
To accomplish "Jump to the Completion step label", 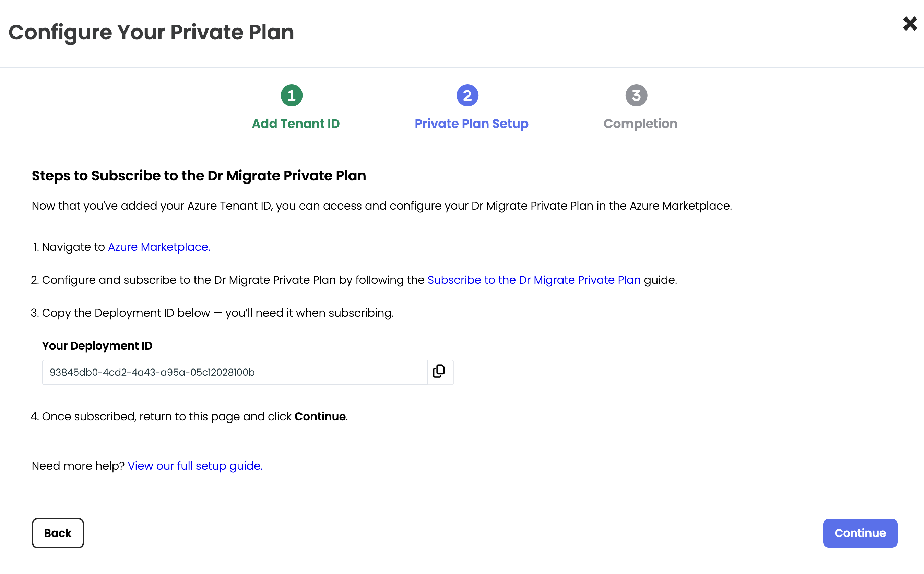I will pyautogui.click(x=640, y=124).
